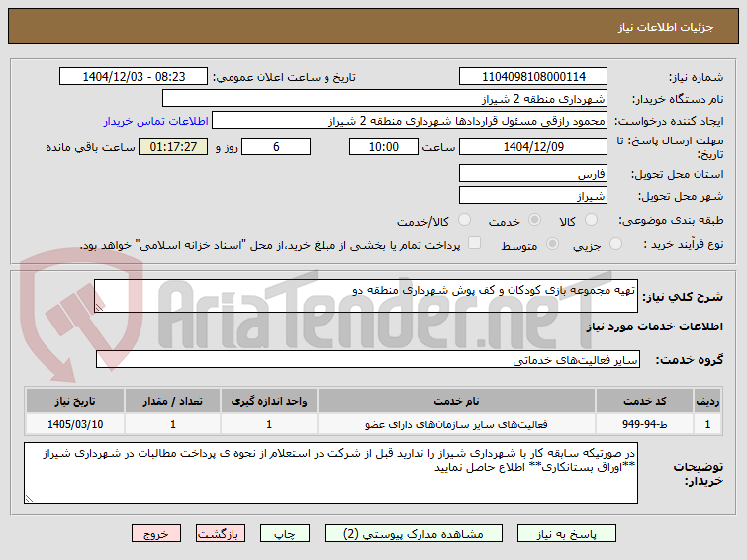Click the کد خدمت column header
The height and width of the screenshot is (560, 747).
click(644, 401)
